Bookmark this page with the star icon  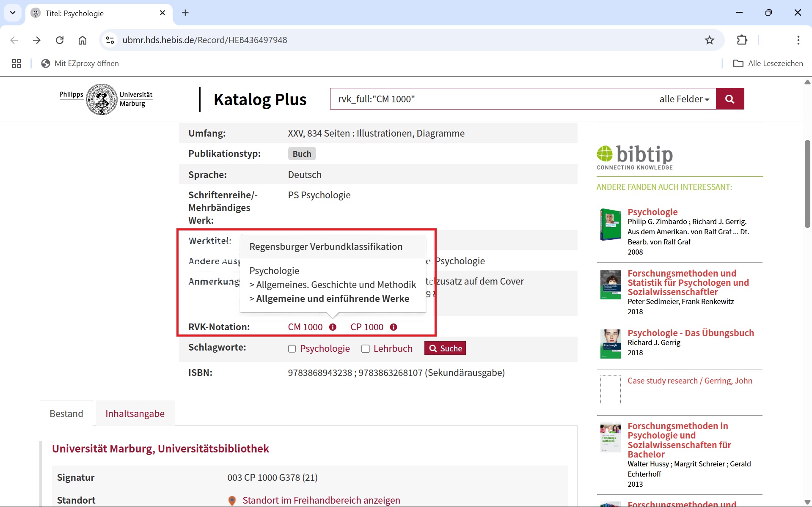(710, 40)
